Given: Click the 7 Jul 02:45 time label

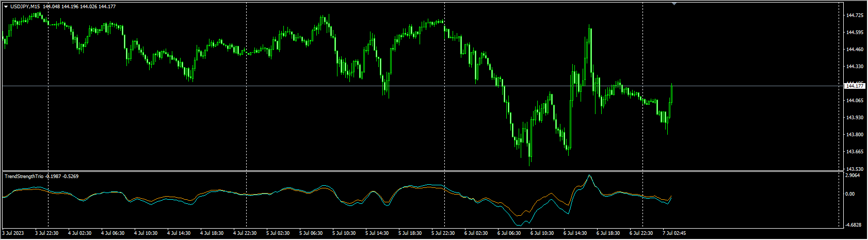Looking at the screenshot, I should tap(674, 233).
